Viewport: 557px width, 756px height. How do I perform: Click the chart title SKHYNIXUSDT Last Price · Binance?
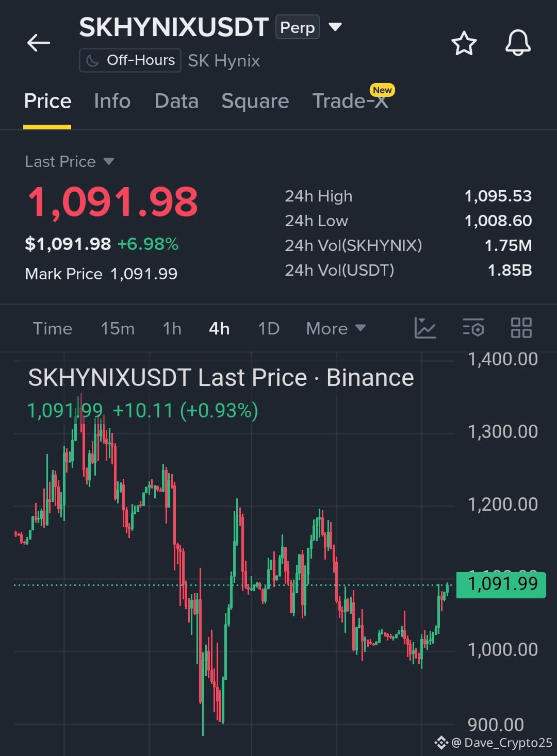221,378
